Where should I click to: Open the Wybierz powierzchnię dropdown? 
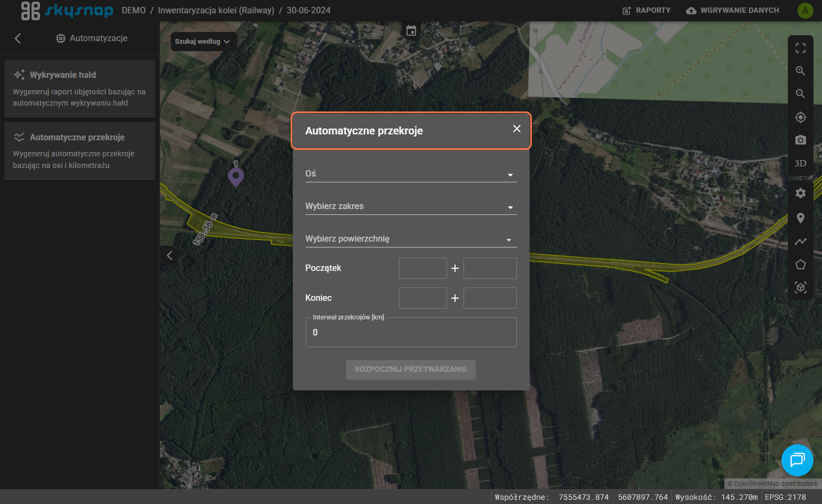tap(411, 239)
